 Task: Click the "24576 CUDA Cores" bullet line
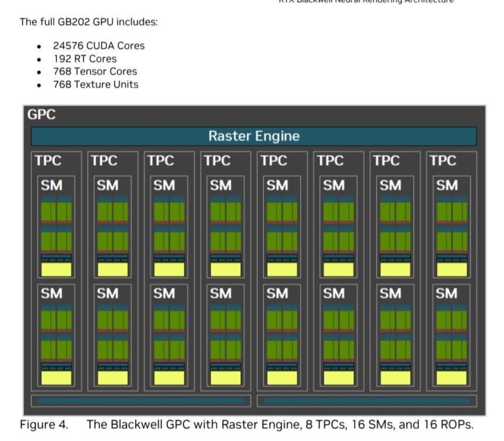click(99, 46)
